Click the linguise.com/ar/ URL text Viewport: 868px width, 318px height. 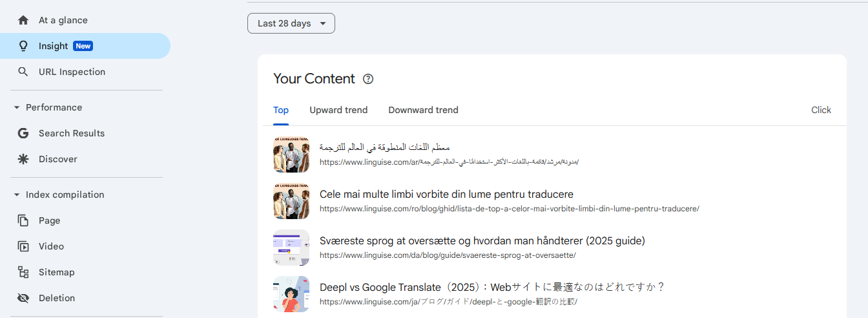[449, 162]
